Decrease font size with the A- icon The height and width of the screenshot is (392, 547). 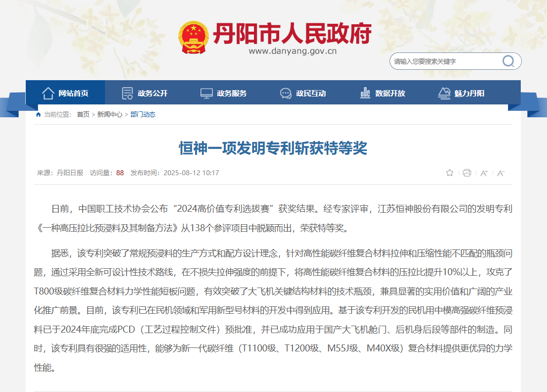[x=500, y=173]
